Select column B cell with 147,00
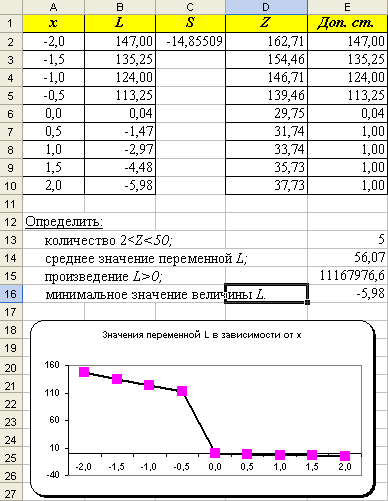Image resolution: width=388 pixels, height=501 pixels. (x=120, y=41)
